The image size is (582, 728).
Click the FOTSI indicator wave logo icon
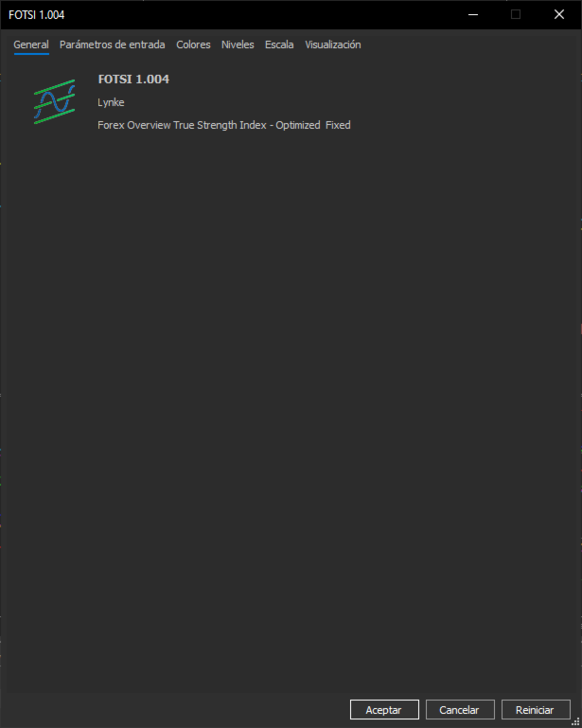[54, 101]
